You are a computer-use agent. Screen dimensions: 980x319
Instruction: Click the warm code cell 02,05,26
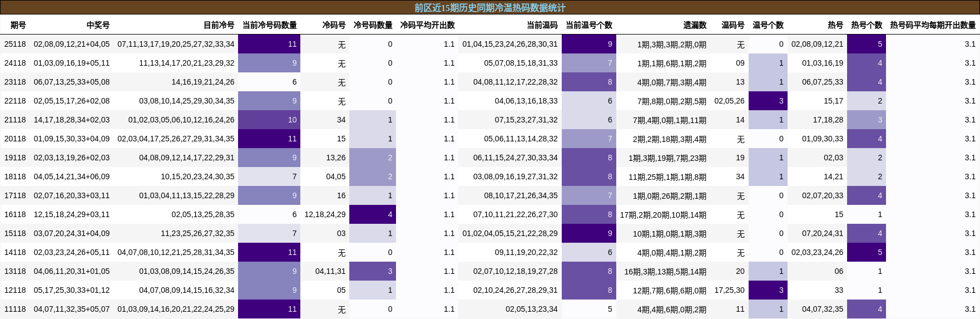(729, 101)
